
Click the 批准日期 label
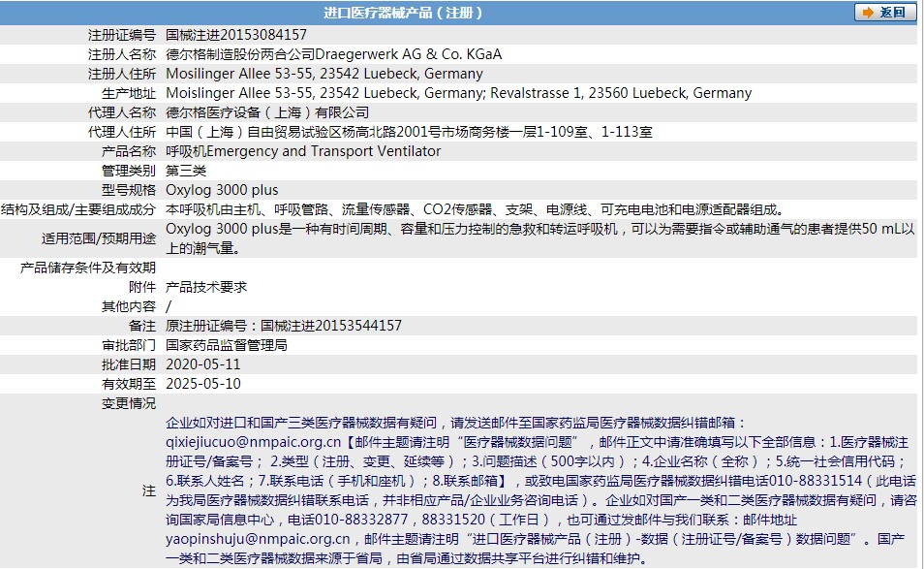click(x=129, y=364)
